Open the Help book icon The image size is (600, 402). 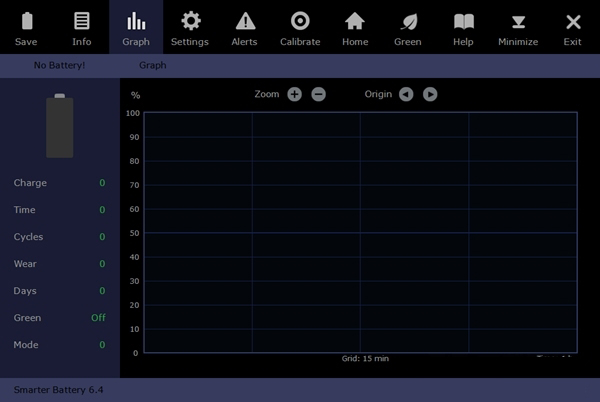coord(463,27)
